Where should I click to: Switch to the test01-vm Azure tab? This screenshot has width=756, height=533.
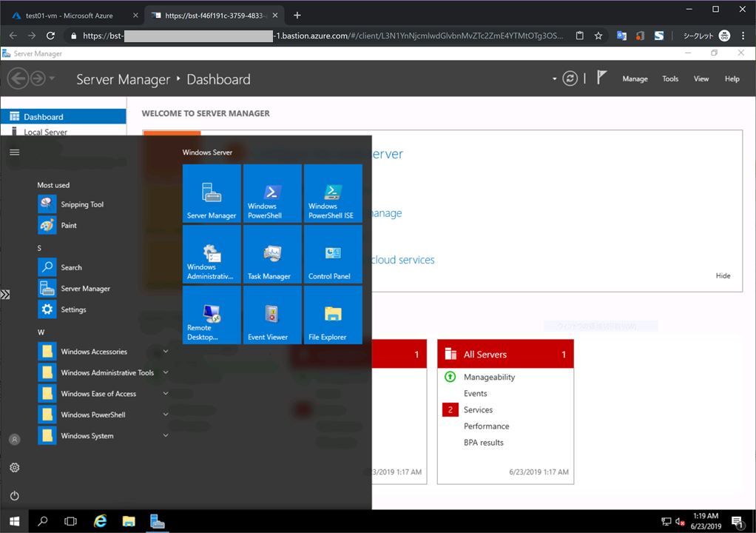click(69, 16)
